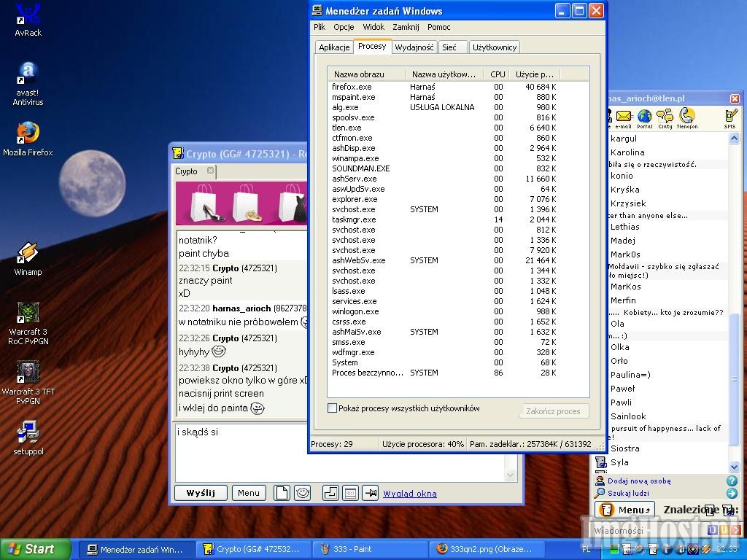Open Zamknij menu in Task Manager

pyautogui.click(x=406, y=27)
